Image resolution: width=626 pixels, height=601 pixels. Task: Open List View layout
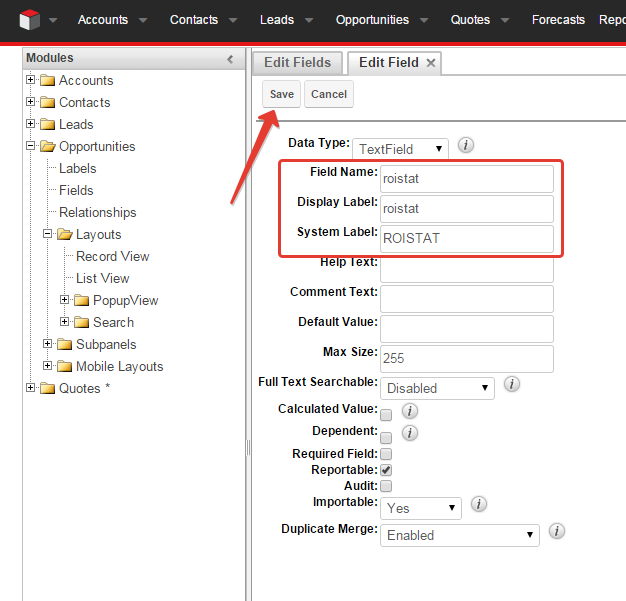pos(103,278)
